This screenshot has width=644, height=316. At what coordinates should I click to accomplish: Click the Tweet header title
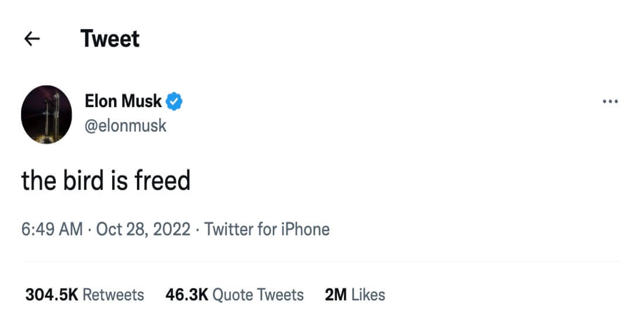pos(110,39)
